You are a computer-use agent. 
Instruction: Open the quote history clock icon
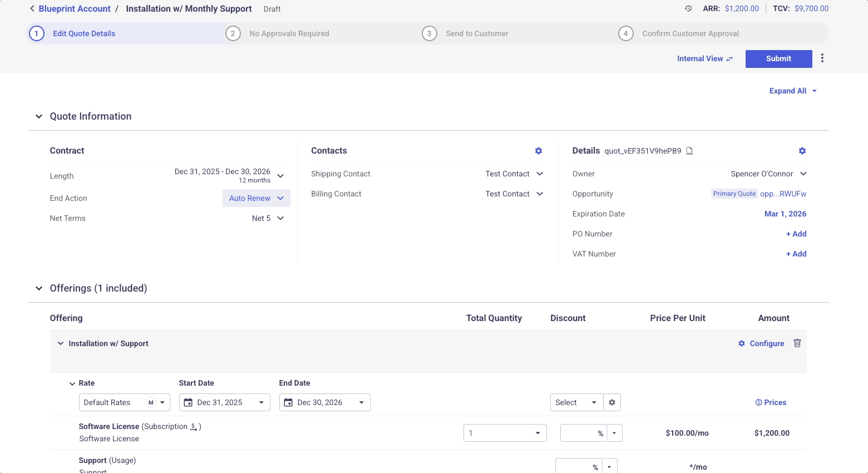[688, 8]
